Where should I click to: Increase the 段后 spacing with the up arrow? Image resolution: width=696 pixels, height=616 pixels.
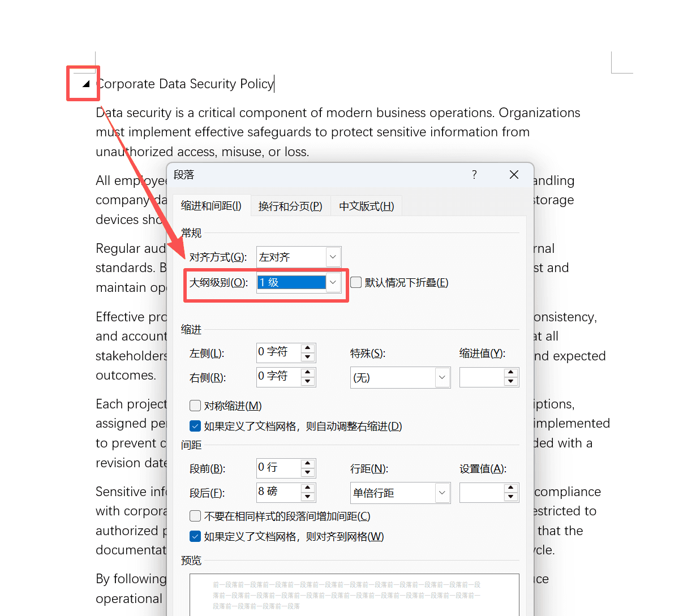tap(307, 488)
